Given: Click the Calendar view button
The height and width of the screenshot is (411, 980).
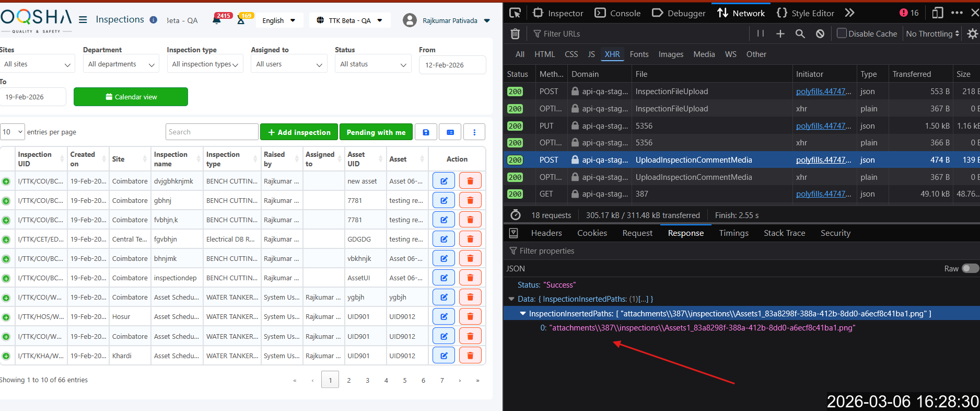Looking at the screenshot, I should click(x=131, y=97).
